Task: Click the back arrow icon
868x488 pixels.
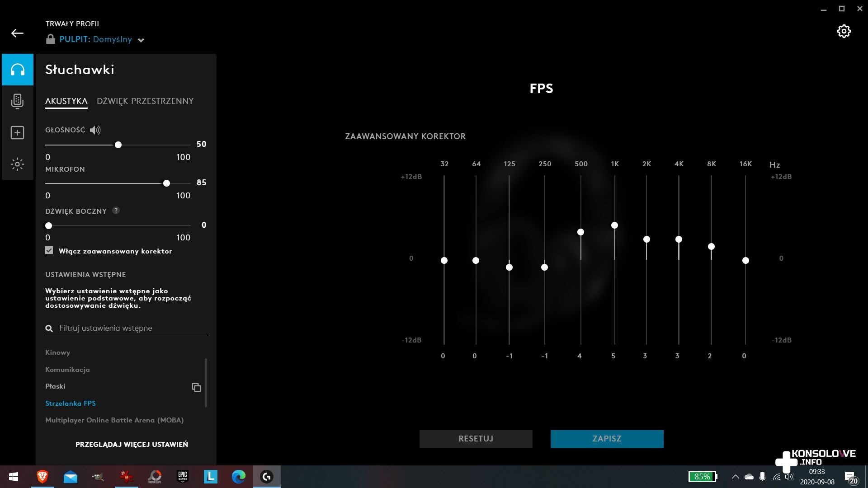Action: tap(17, 33)
